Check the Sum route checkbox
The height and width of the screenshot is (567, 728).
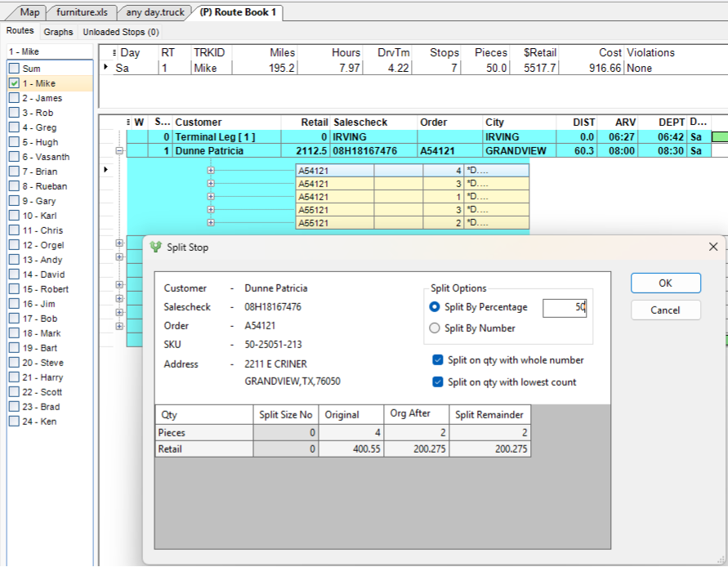point(15,69)
